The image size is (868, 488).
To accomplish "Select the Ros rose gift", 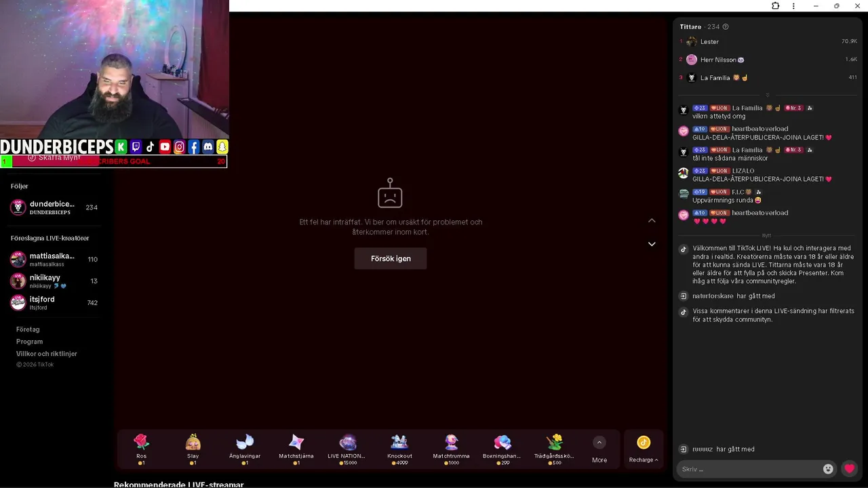I will pos(141,449).
